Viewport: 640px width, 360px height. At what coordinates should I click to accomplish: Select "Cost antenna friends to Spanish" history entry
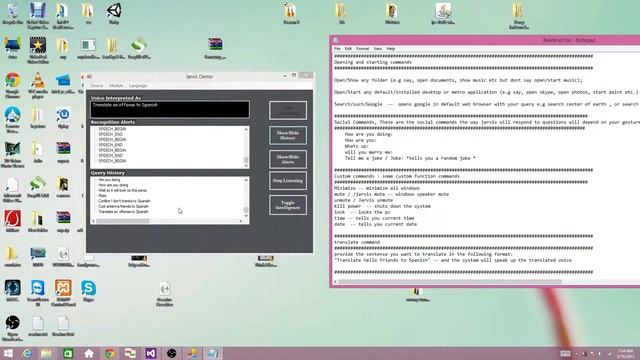pyautogui.click(x=123, y=206)
